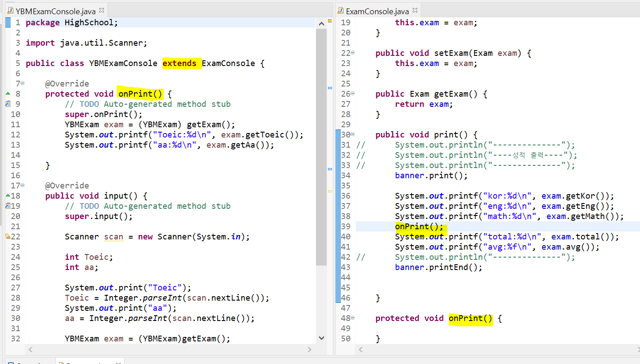Click the TODO task marker on line 9
The image size is (640, 364).
[x=8, y=104]
